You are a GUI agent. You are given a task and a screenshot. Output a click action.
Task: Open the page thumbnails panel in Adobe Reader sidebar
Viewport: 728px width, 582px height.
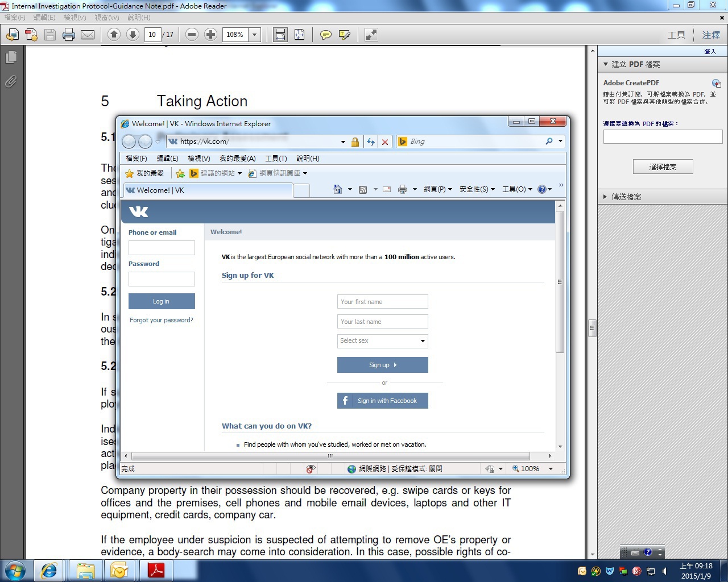pos(11,57)
